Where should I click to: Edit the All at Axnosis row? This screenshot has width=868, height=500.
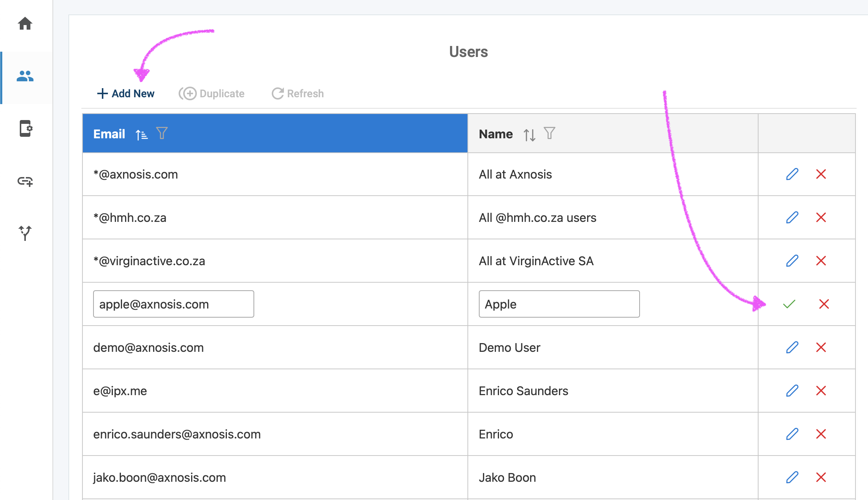click(x=792, y=174)
